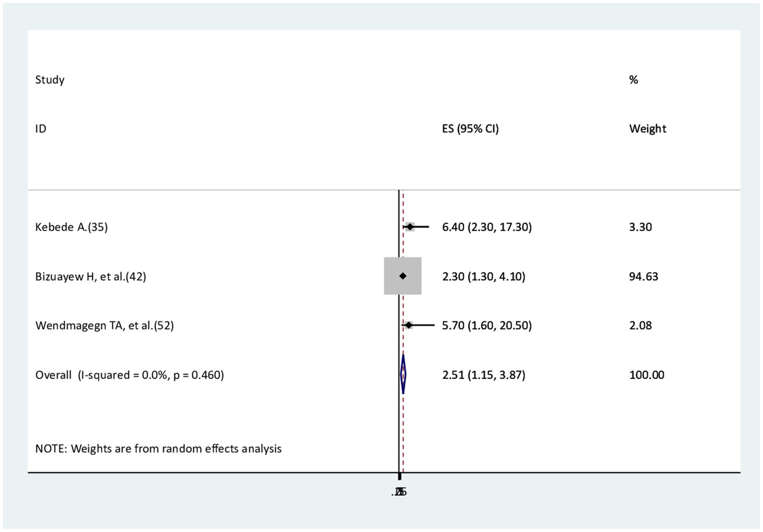Select the 94.63 weight value

643,276
